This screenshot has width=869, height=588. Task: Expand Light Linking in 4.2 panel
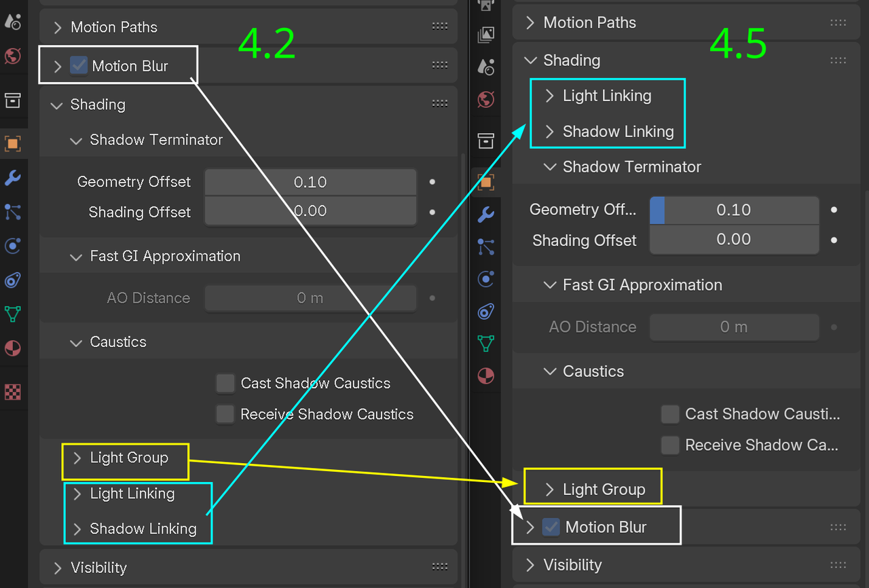(x=76, y=494)
